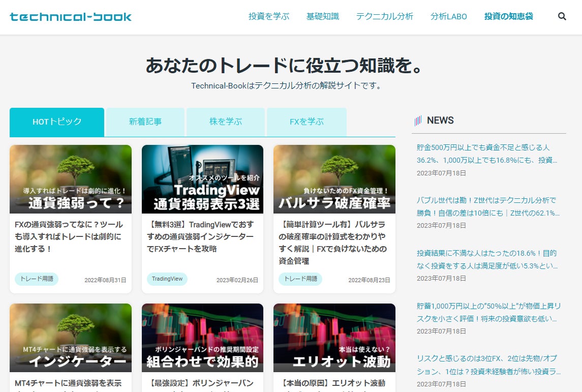Click the トレード用語 tag dated 2022年08月31日
The image size is (582, 392).
tap(37, 279)
